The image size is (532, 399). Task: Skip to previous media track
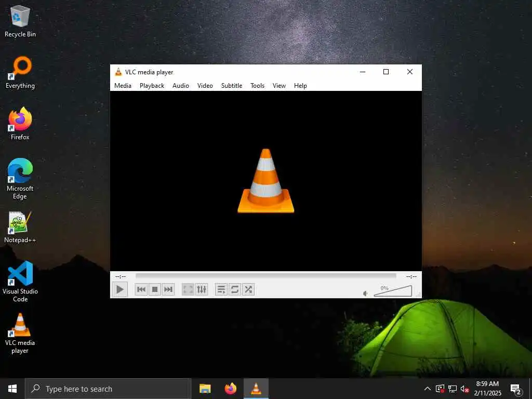point(141,289)
